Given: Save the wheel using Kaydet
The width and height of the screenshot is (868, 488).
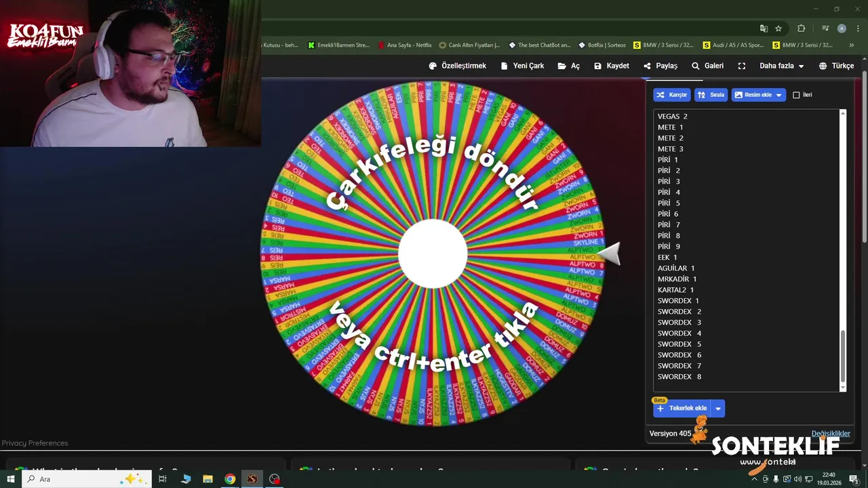Looking at the screenshot, I should (611, 66).
